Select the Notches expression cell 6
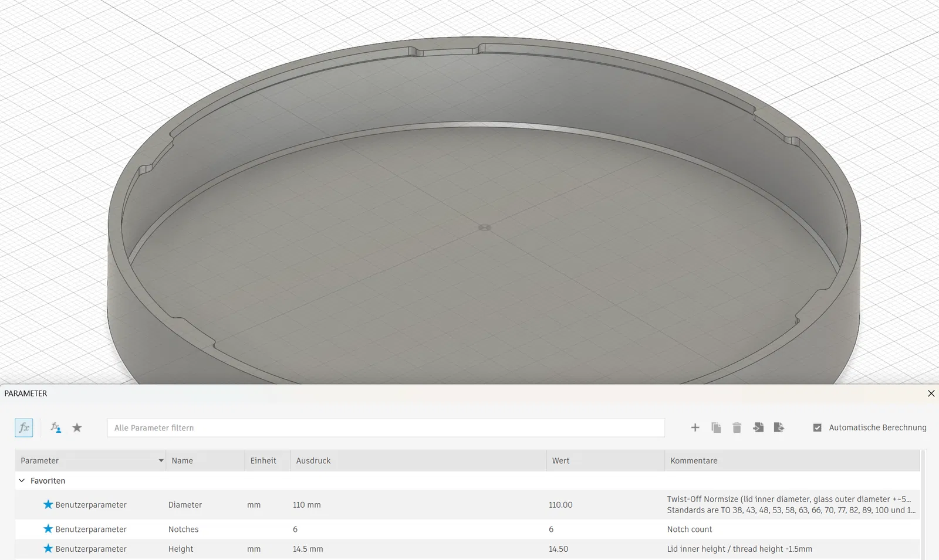The image size is (939, 560). pyautogui.click(x=295, y=529)
